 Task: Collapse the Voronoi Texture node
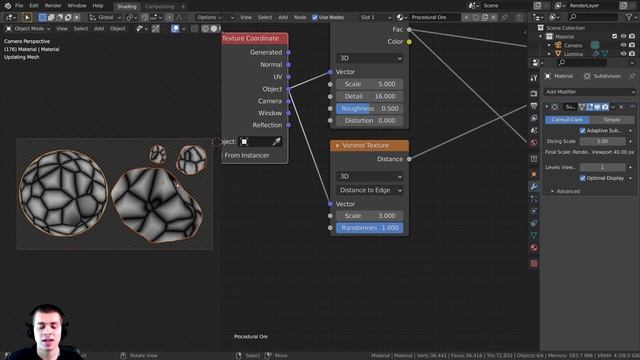(x=337, y=145)
